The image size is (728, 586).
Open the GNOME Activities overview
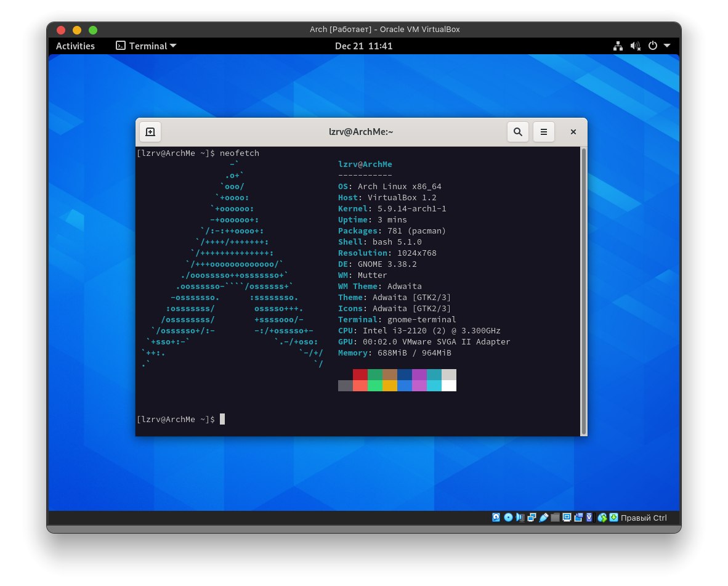pyautogui.click(x=75, y=46)
